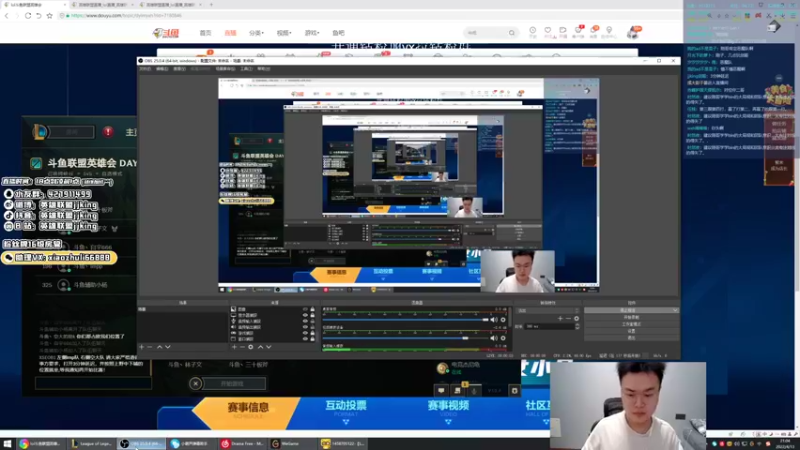Viewport: 800px width, 450px height.
Task: Open first OBS menu 文件
Action: click(145, 69)
